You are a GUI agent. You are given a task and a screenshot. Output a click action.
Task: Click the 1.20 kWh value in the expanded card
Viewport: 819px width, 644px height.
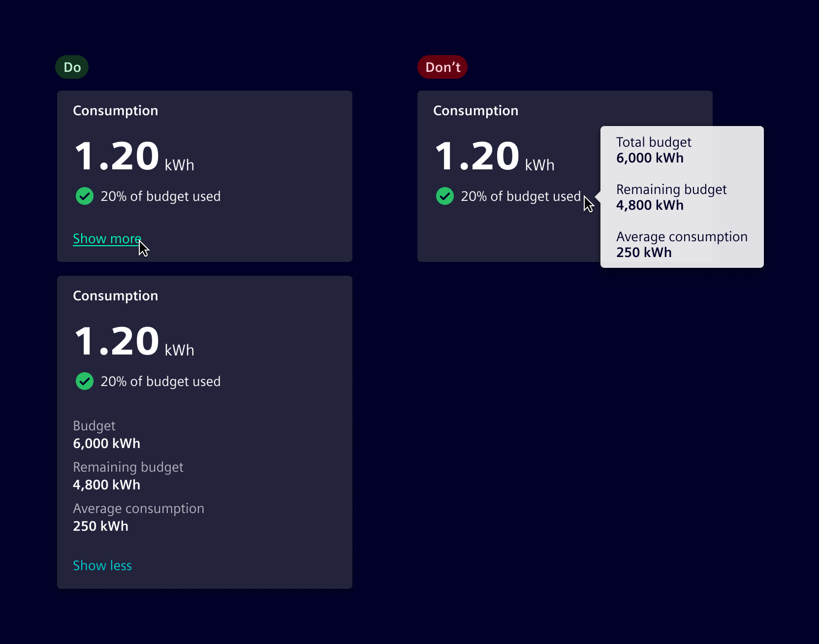[x=133, y=342]
